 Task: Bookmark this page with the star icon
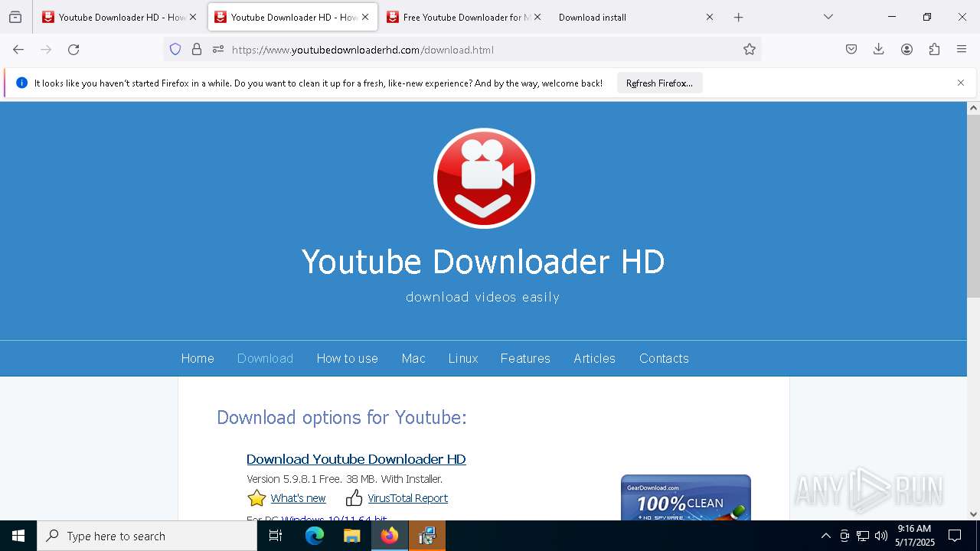(750, 50)
